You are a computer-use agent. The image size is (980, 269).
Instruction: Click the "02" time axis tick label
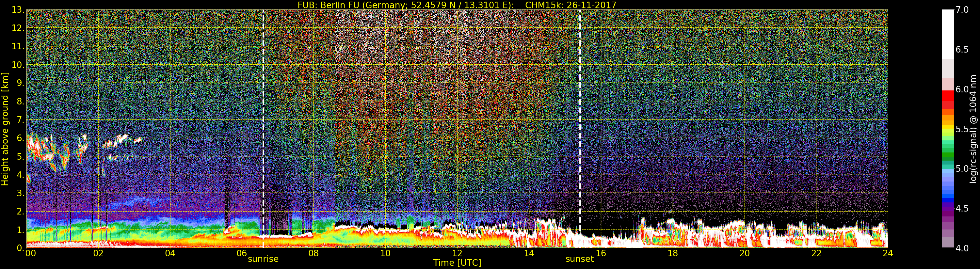98,253
